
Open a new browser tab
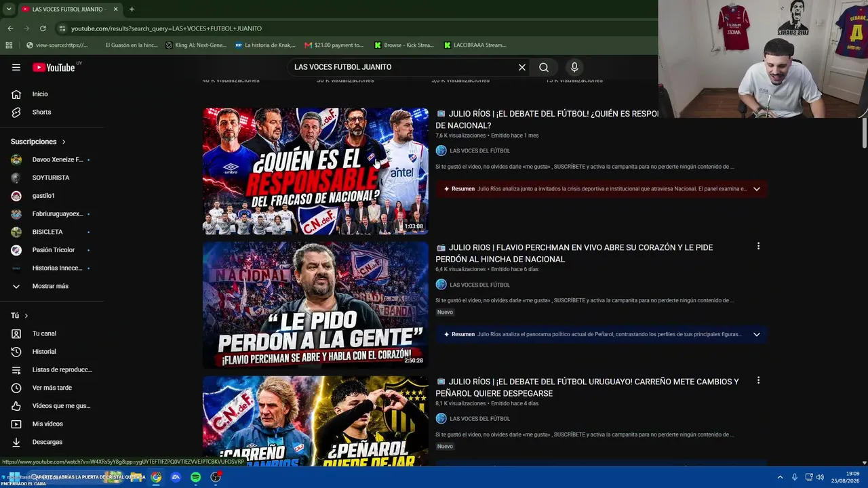[132, 9]
